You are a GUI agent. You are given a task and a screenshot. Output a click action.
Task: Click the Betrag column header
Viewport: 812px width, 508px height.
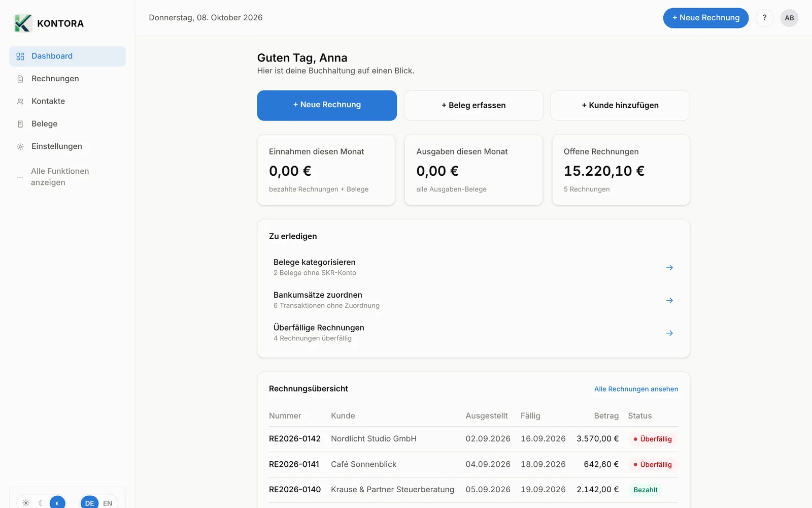606,416
